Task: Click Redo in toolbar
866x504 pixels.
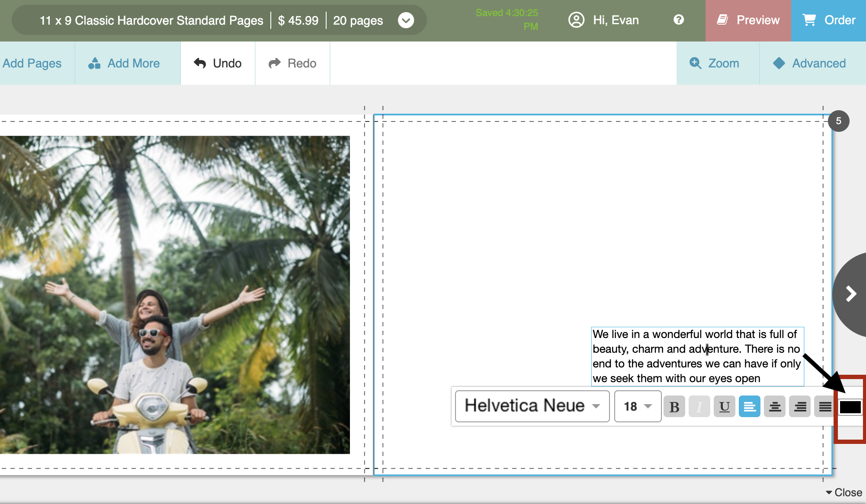Action: 292,63
